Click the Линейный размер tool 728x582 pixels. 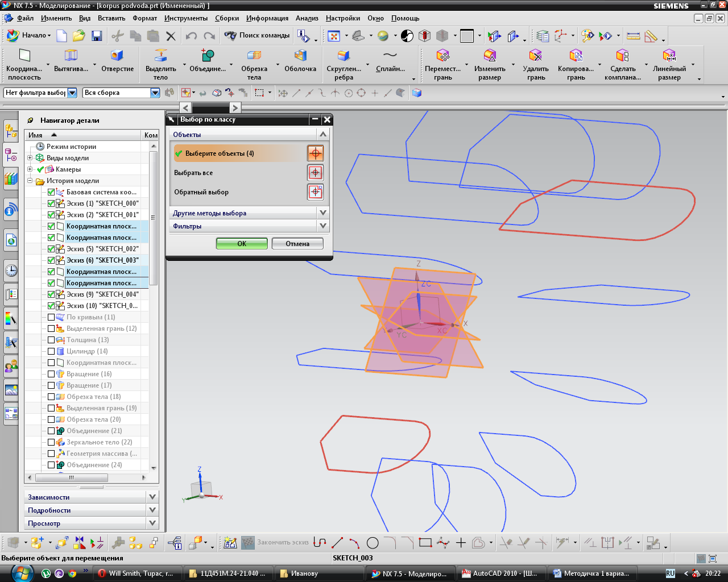669,64
